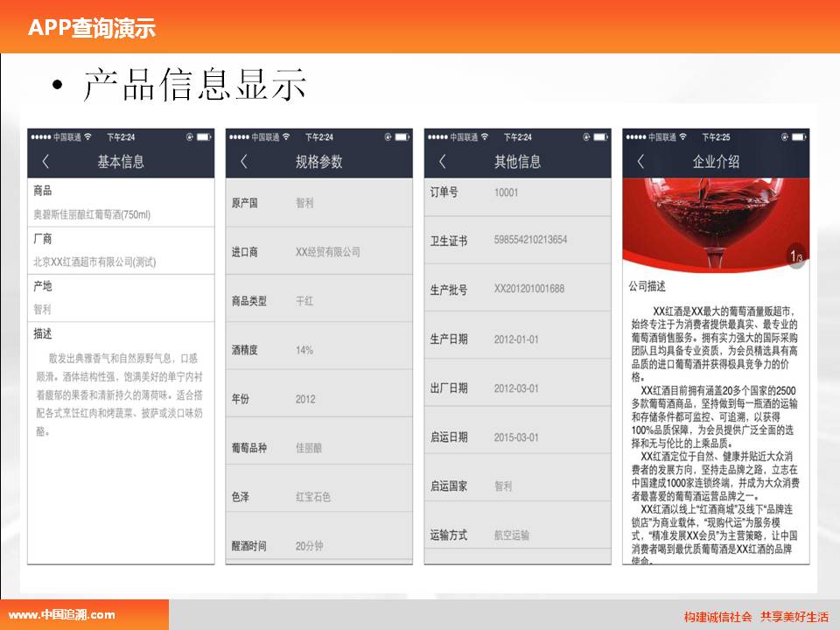The image size is (840, 630).
Task: Click the 公司描述 heading
Action: (647, 286)
